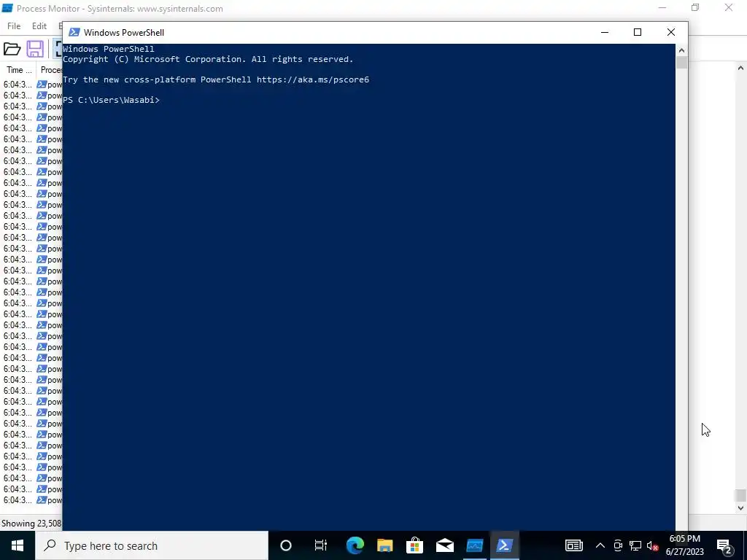Image resolution: width=747 pixels, height=560 pixels.
Task: Click the PowerShell icon in the window title bar
Action: (x=74, y=32)
